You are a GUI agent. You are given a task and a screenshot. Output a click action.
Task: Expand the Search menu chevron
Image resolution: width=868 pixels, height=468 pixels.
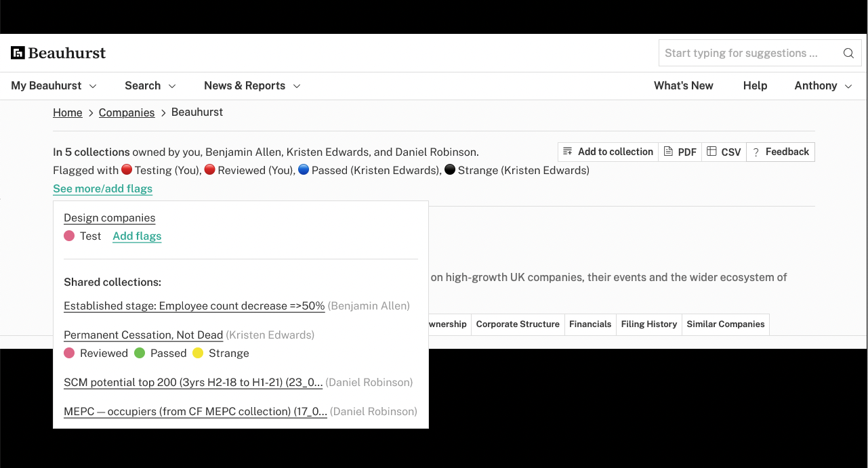(172, 86)
